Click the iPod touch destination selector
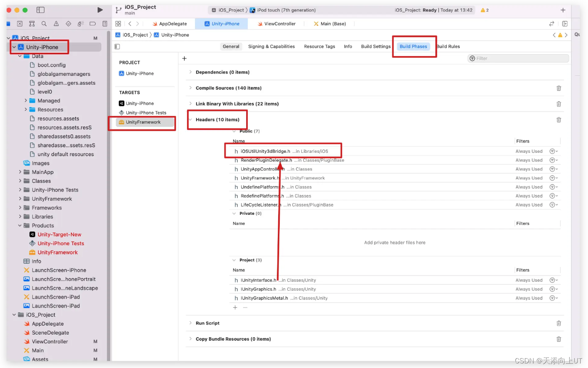 point(282,10)
